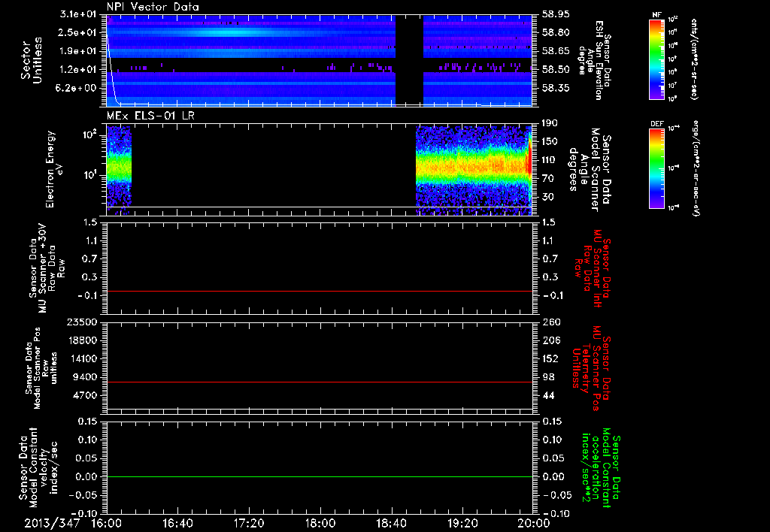The width and height of the screenshot is (770, 532).
Task: Click the 16:00 time axis label
Action: 107,523
